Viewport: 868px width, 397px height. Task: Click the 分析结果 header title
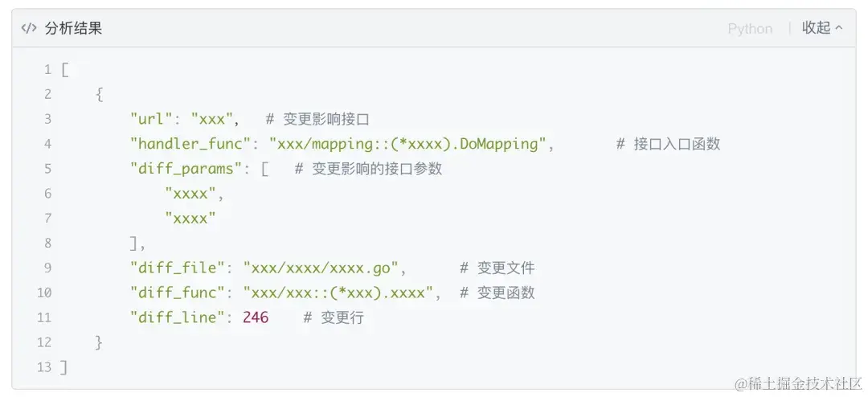[73, 28]
